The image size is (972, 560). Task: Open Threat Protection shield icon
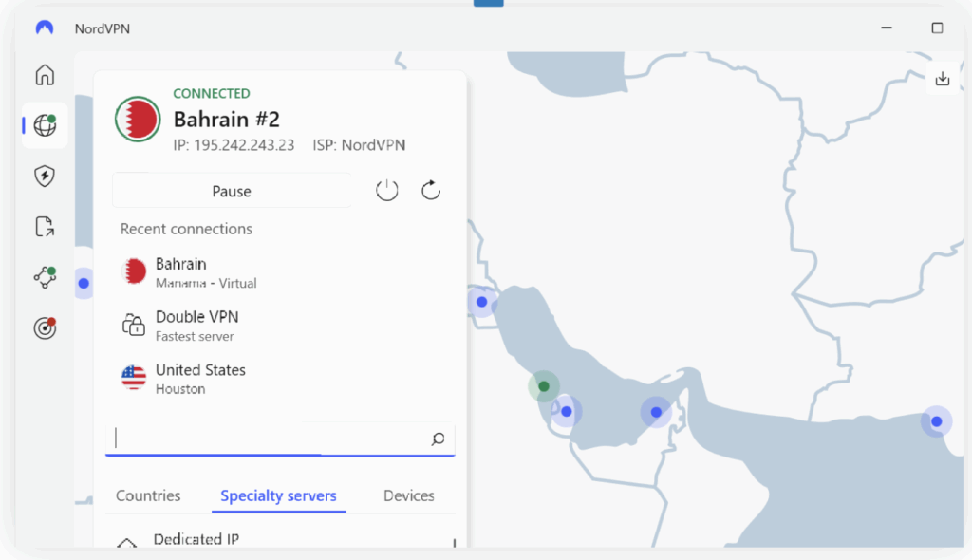[45, 177]
